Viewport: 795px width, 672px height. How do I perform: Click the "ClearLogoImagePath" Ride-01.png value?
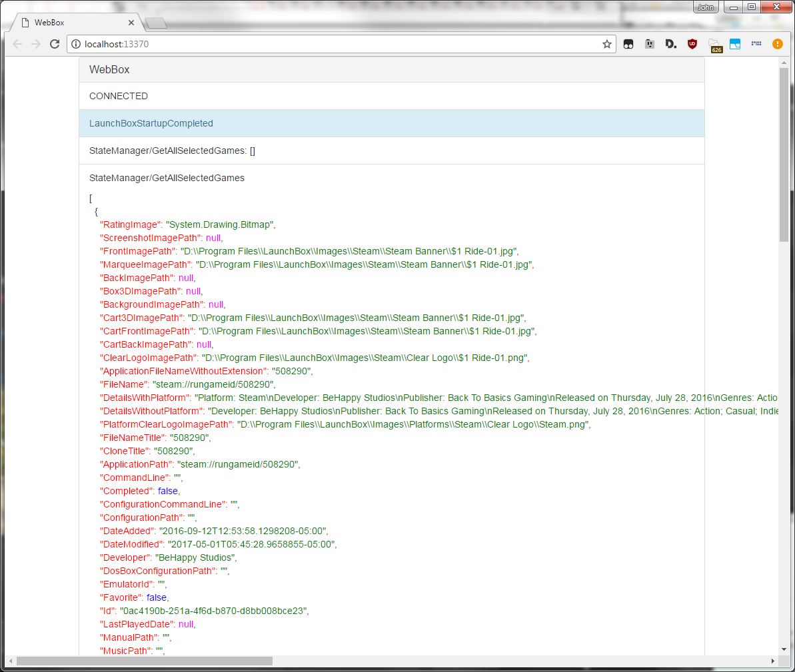pyautogui.click(x=365, y=358)
